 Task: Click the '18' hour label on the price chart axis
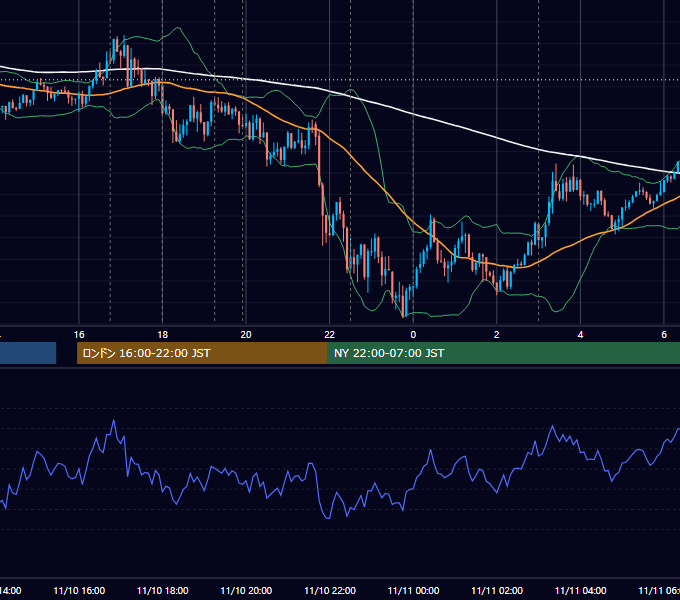[162, 335]
